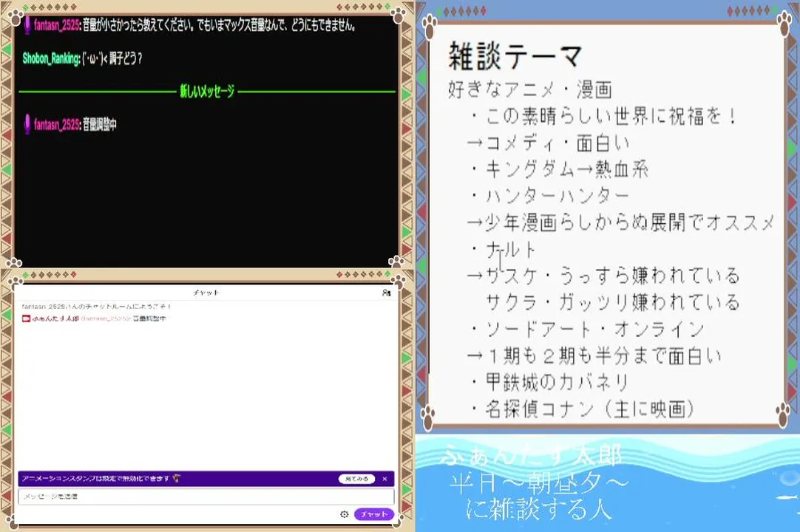Image resolution: width=800 pixels, height=532 pixels.
Task: Send message with the purple チャット button
Action: [x=374, y=514]
